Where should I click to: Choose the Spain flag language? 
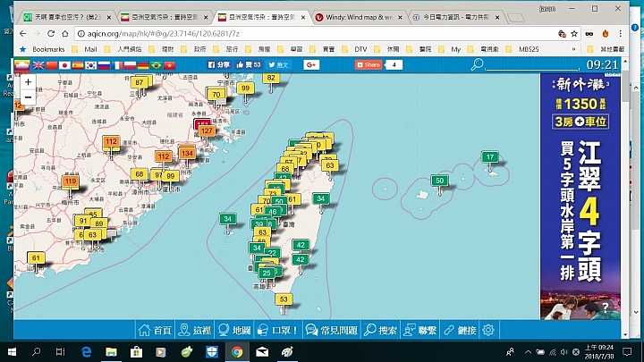click(78, 65)
